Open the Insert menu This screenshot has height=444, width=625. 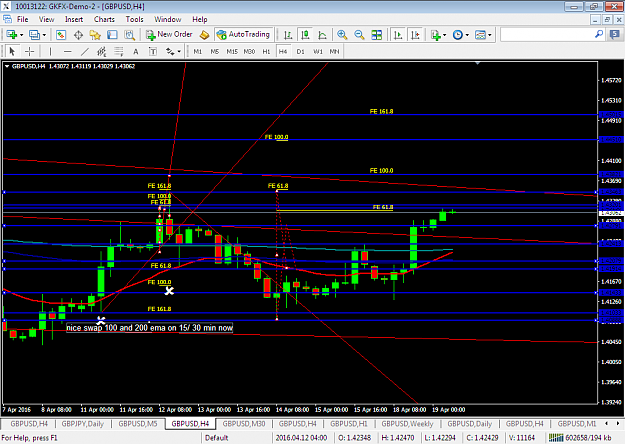74,19
